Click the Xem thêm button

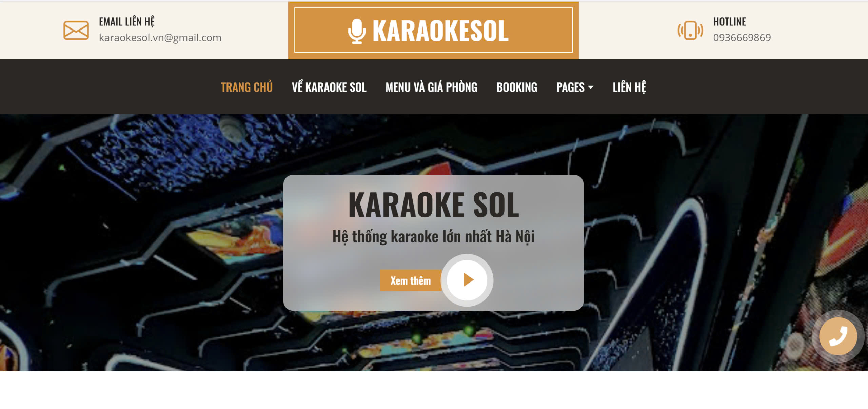point(411,280)
